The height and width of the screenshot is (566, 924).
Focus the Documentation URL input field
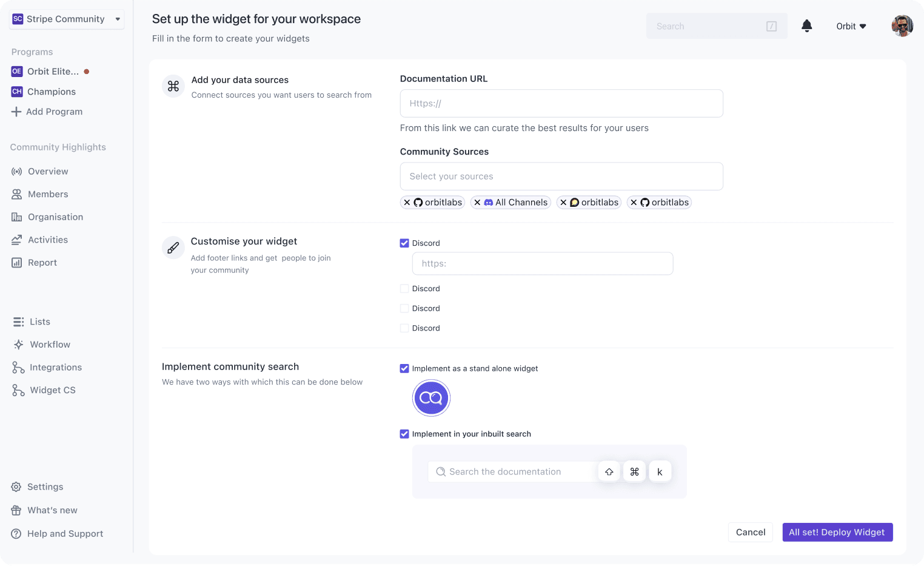click(561, 104)
